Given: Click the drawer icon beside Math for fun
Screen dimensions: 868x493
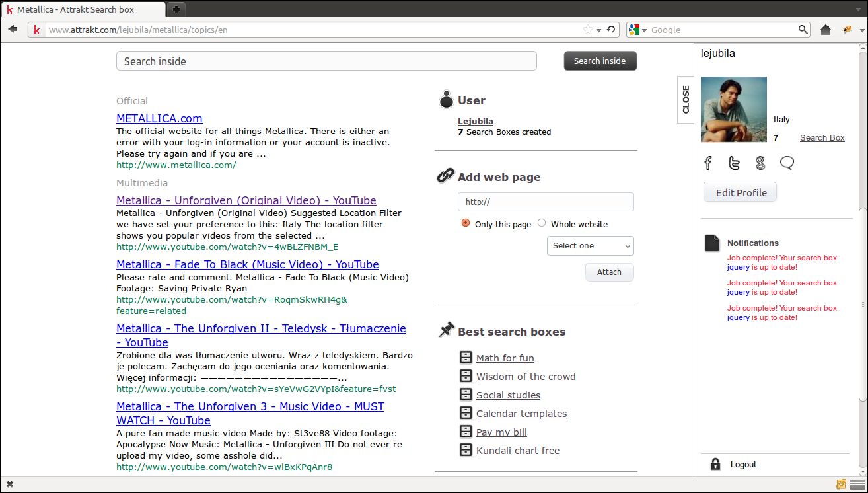Looking at the screenshot, I should [x=466, y=358].
